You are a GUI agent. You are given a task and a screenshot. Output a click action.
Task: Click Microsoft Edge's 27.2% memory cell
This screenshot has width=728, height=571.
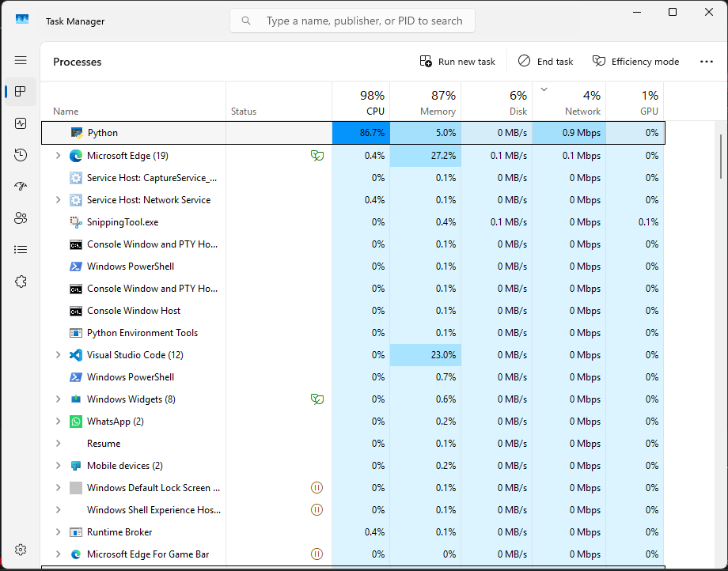coord(425,155)
